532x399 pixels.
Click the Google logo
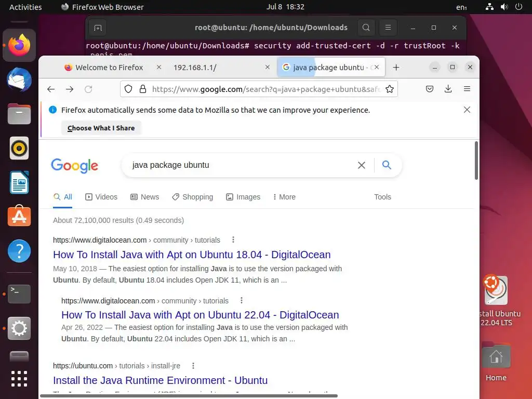75,166
